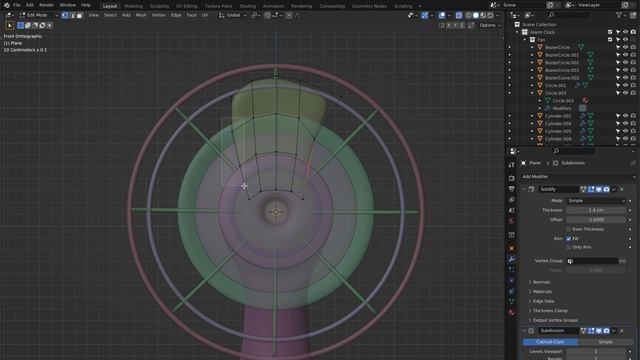The width and height of the screenshot is (640, 360).
Task: Toggle Alarm Clock collection exclude checkbox
Action: click(x=610, y=32)
